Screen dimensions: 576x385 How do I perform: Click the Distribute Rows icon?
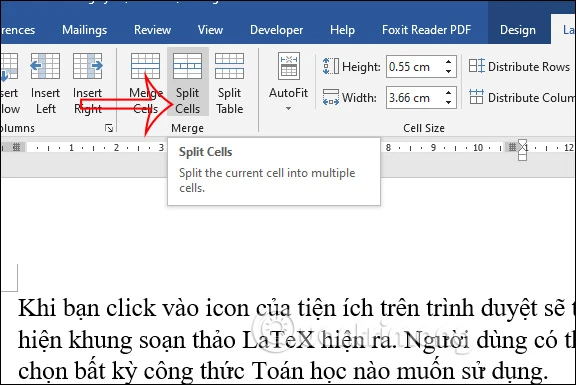pyautogui.click(x=477, y=66)
